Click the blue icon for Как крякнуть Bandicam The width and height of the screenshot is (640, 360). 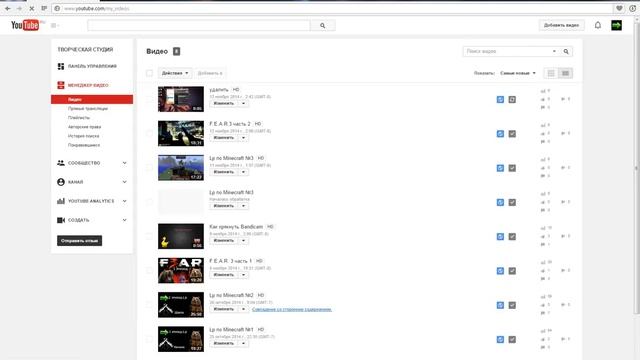click(x=500, y=237)
